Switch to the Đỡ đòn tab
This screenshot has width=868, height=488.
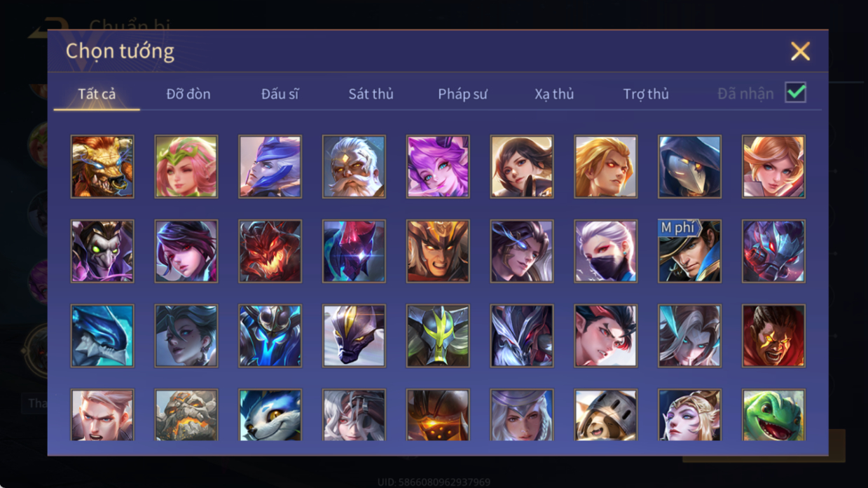click(x=188, y=94)
